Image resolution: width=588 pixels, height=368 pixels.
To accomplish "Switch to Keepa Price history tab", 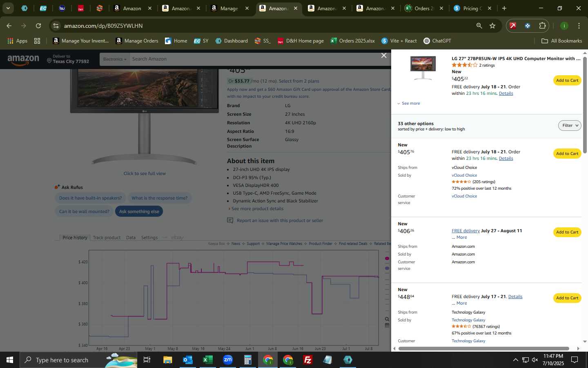I will click(75, 238).
